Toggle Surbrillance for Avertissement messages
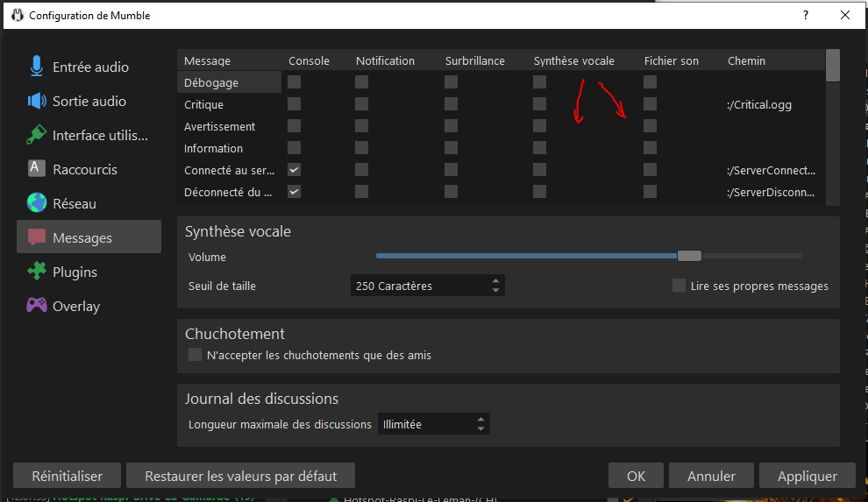Viewport: 868px width, 502px height. click(x=452, y=126)
